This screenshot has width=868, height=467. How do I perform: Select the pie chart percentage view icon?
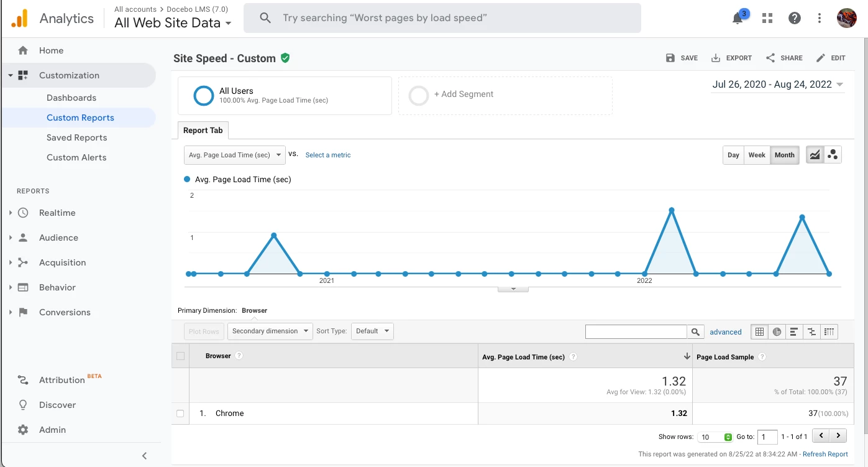pos(777,332)
